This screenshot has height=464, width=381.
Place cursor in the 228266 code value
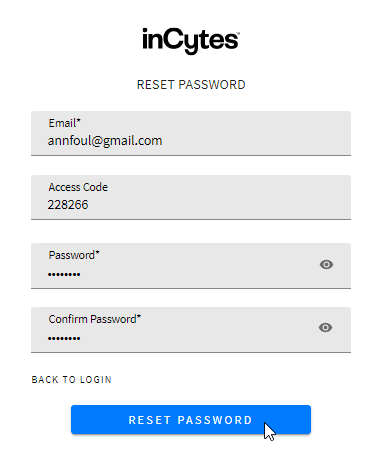click(68, 205)
